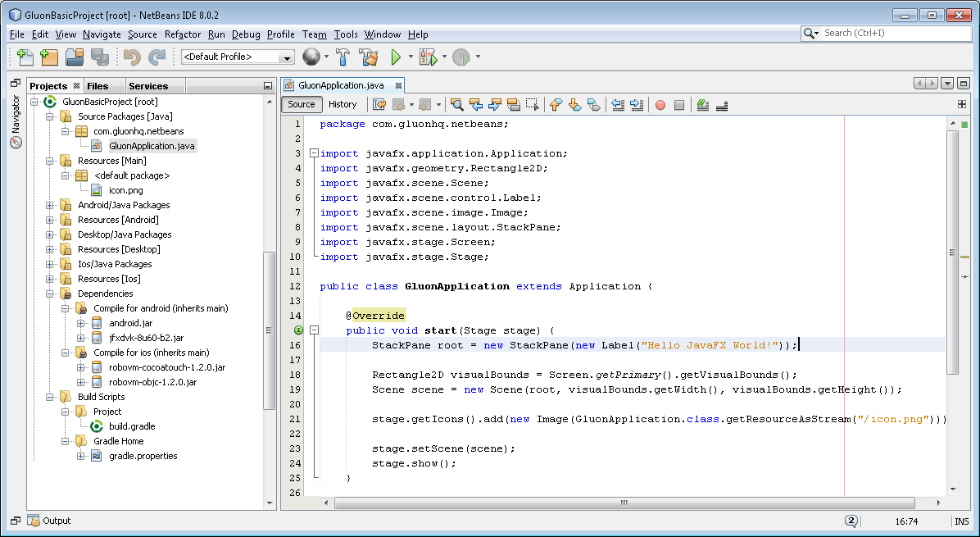Close the GluonApplication.java editor tab

pyautogui.click(x=398, y=85)
